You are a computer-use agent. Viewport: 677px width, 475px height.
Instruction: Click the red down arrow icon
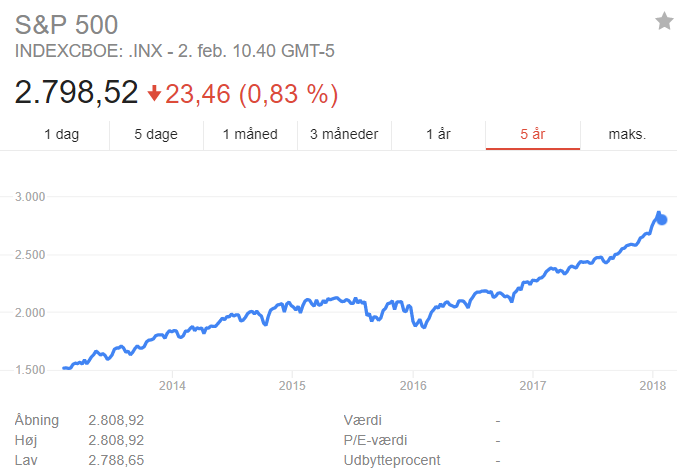pos(154,94)
